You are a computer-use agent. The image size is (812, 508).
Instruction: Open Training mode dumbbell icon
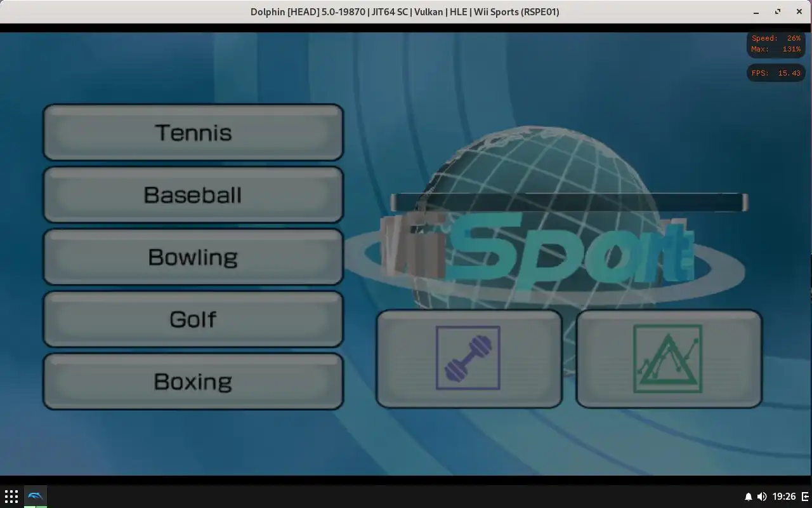click(469, 358)
